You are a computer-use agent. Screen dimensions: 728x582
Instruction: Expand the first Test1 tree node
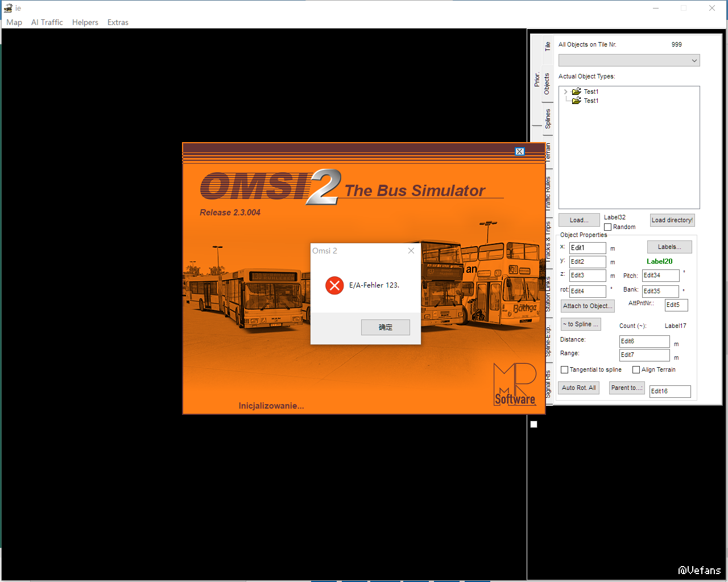565,92
